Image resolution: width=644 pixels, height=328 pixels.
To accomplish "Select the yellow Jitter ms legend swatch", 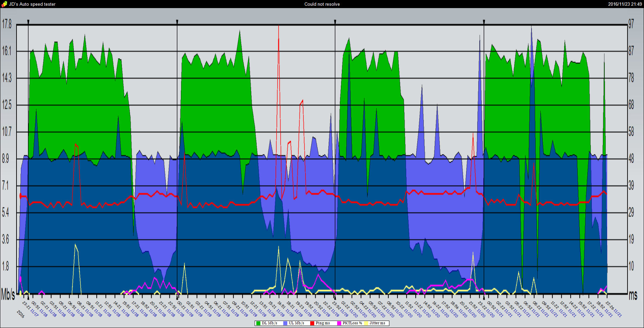I will (366, 323).
